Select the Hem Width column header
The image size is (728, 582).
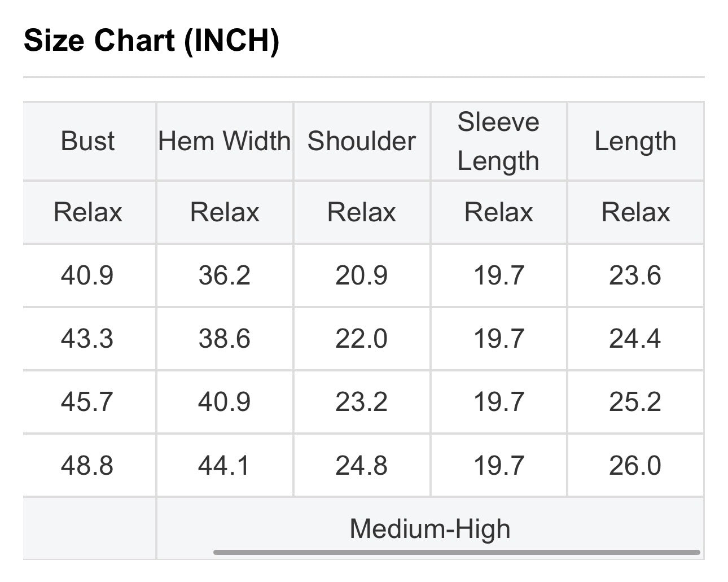tap(225, 141)
